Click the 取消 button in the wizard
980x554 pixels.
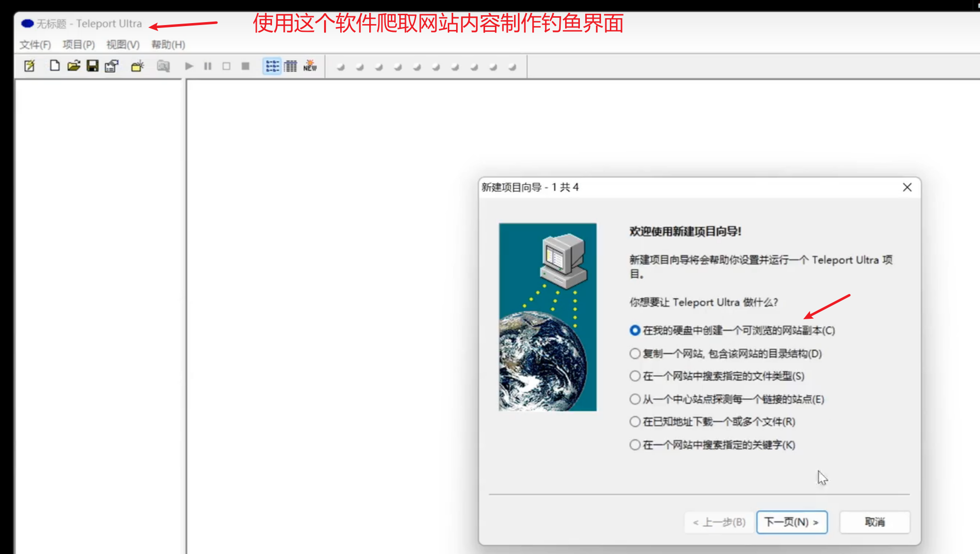point(874,522)
